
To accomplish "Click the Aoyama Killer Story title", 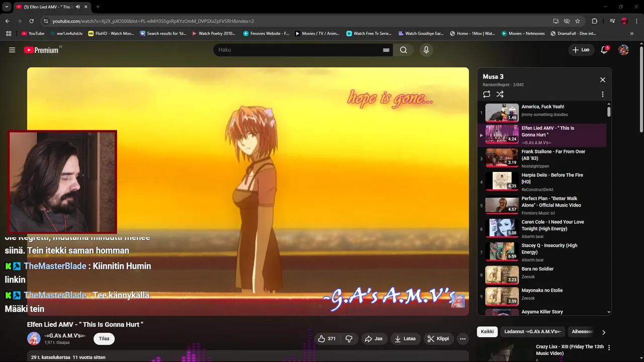I will (542, 312).
